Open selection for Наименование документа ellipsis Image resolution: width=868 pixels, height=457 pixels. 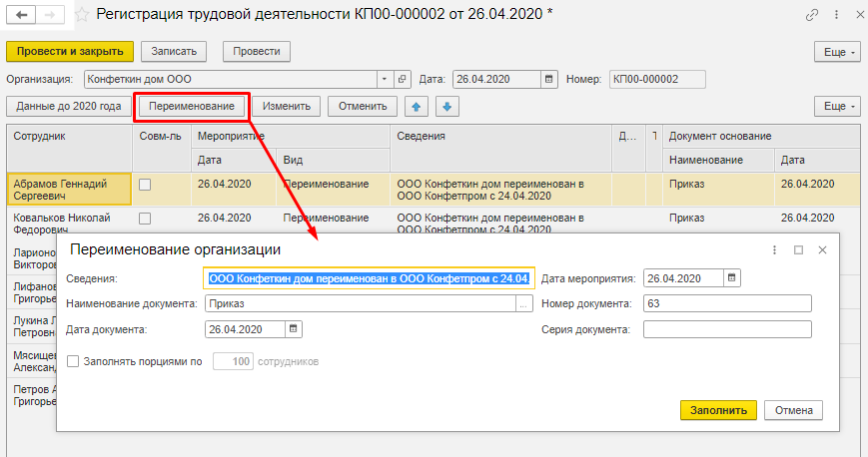click(x=523, y=303)
